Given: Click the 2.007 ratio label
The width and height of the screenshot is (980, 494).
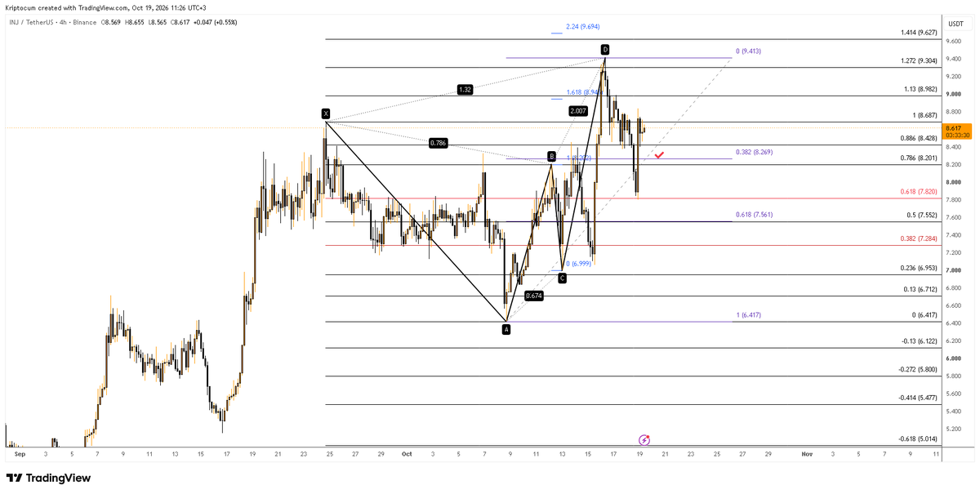Looking at the screenshot, I should (x=578, y=110).
